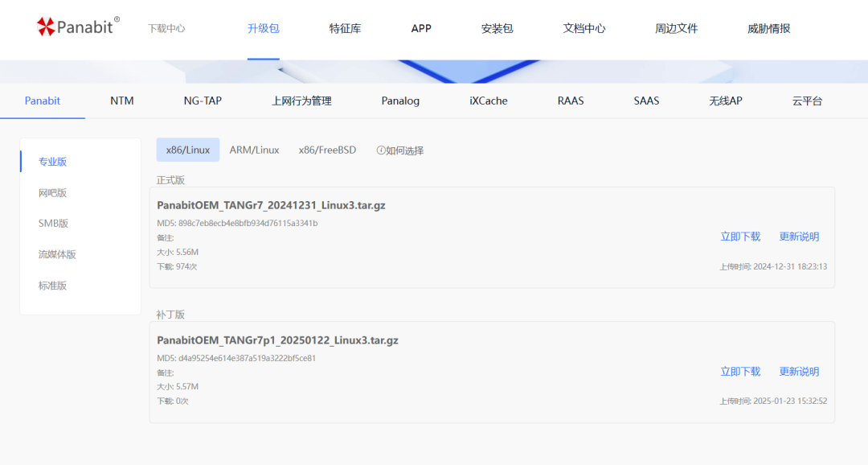868x465 pixels.
Task: Click the 正式版 section heading
Action: point(170,180)
